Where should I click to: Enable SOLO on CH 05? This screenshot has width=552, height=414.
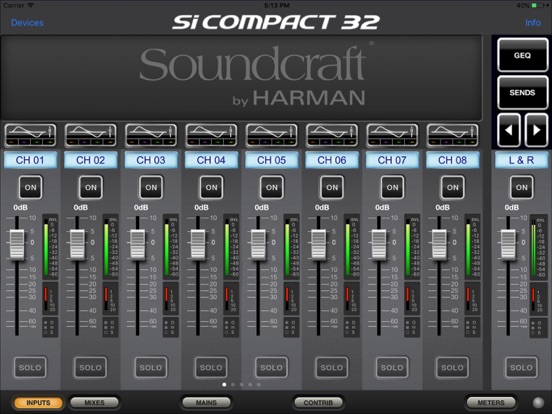tap(271, 368)
